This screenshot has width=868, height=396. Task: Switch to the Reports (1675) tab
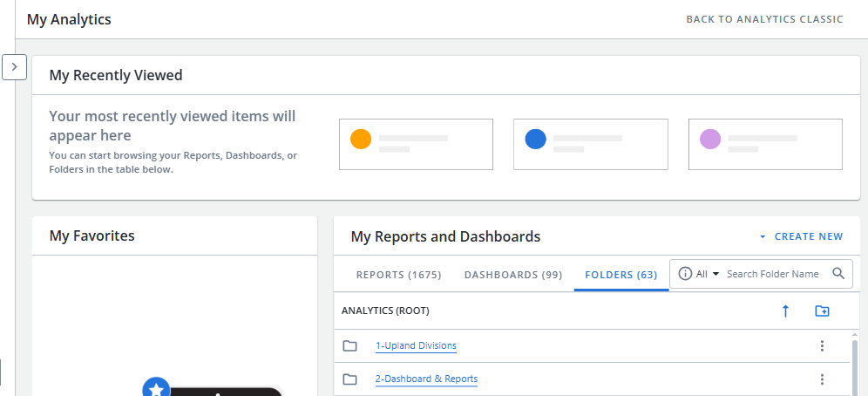click(398, 275)
